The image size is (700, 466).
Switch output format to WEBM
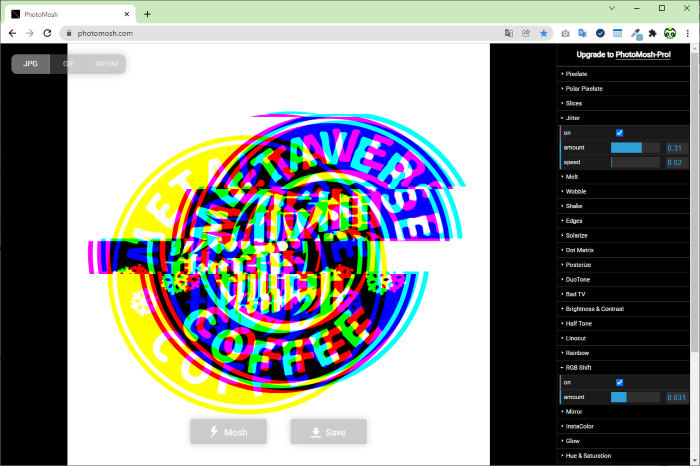107,64
